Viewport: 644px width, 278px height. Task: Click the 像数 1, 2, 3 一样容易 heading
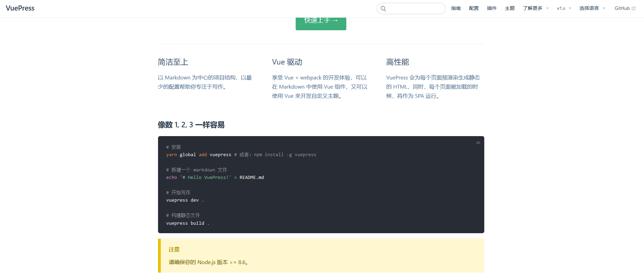click(x=191, y=125)
